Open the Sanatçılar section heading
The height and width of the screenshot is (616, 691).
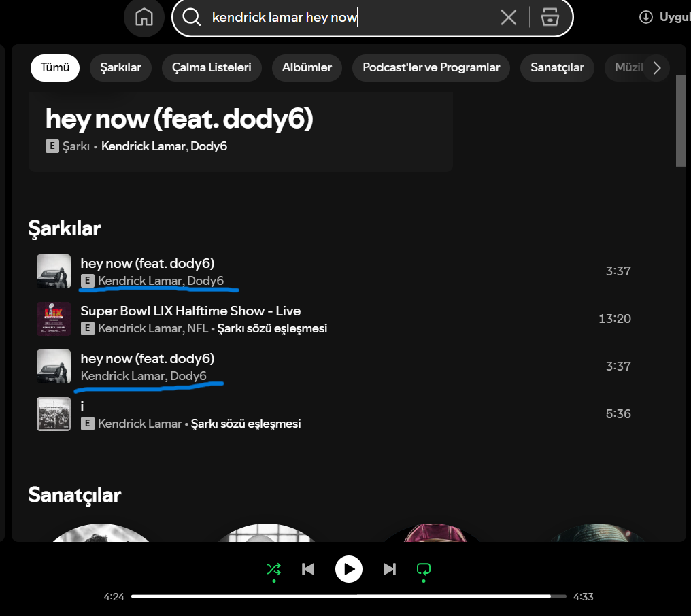(75, 495)
